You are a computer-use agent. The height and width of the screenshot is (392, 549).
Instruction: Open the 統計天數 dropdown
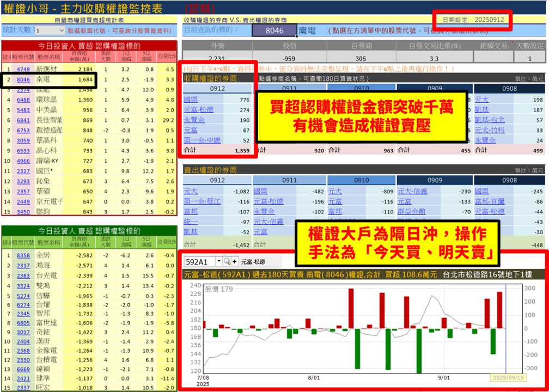coord(62,30)
